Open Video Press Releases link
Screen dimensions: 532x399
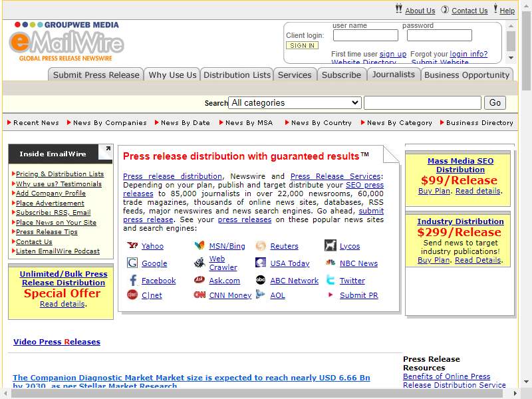[57, 342]
